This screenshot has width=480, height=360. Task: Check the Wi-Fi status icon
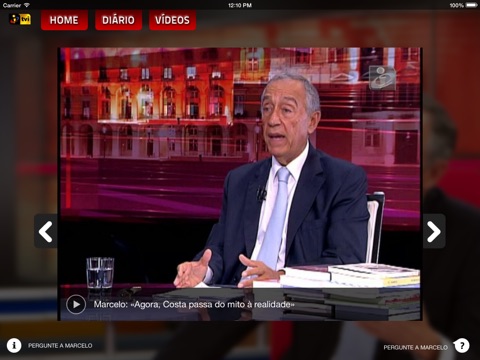click(x=27, y=5)
